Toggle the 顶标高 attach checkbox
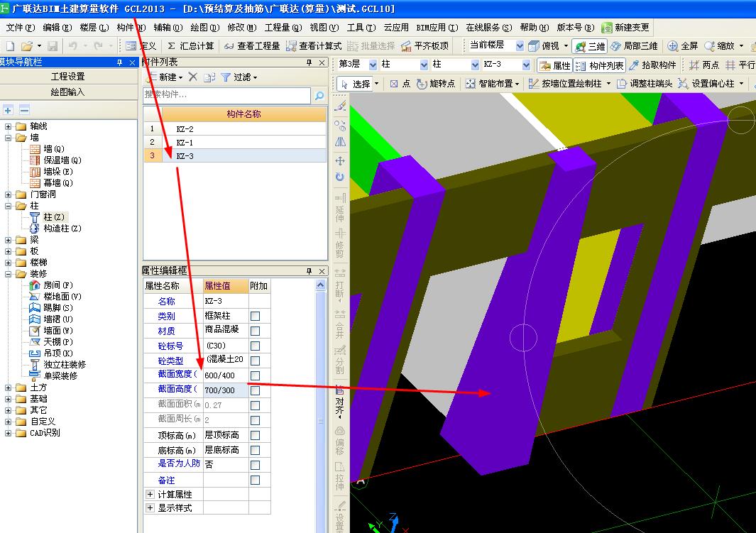This screenshot has width=756, height=533. (255, 436)
